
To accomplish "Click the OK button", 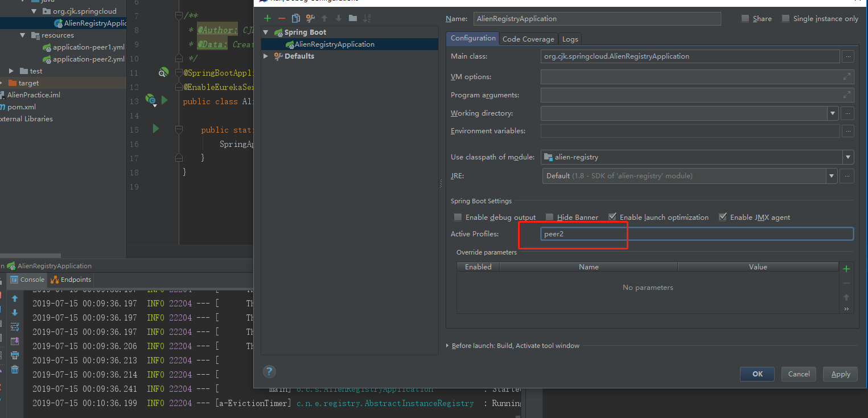I will [757, 374].
